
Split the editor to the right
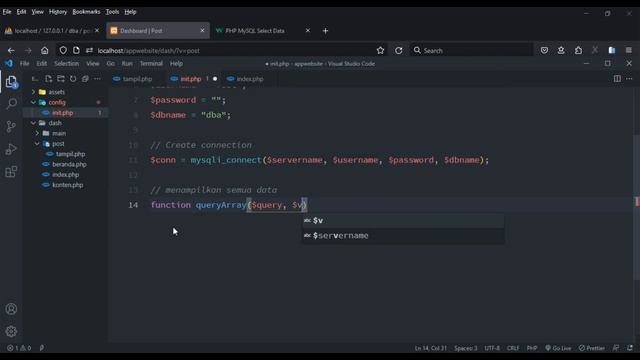[617, 79]
